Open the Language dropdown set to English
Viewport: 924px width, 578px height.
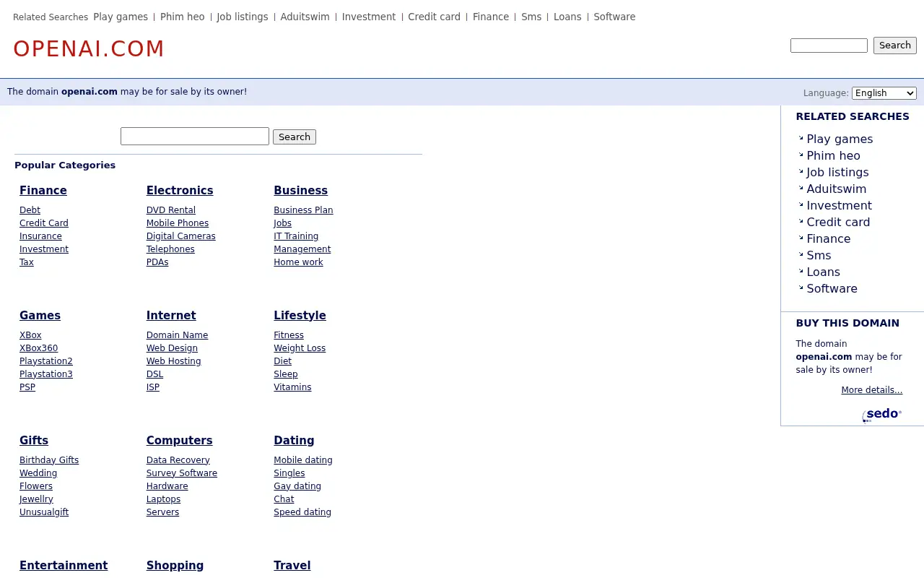click(884, 93)
